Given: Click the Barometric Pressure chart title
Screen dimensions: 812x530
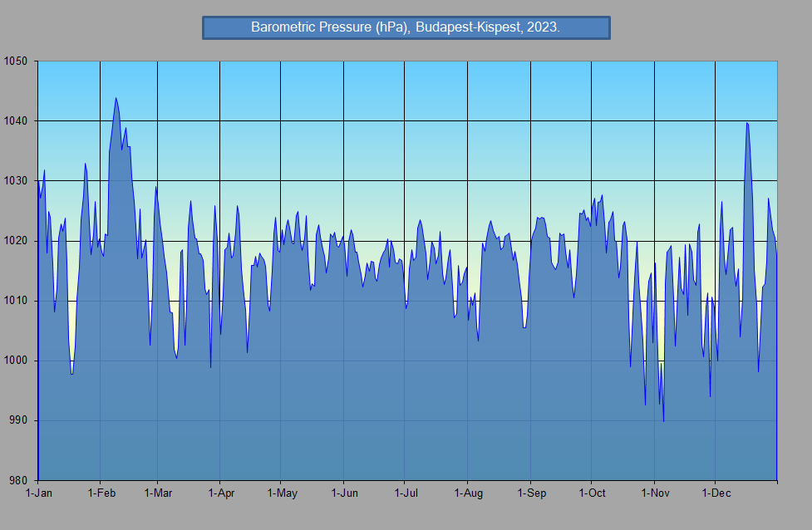Looking at the screenshot, I should pyautogui.click(x=406, y=27).
